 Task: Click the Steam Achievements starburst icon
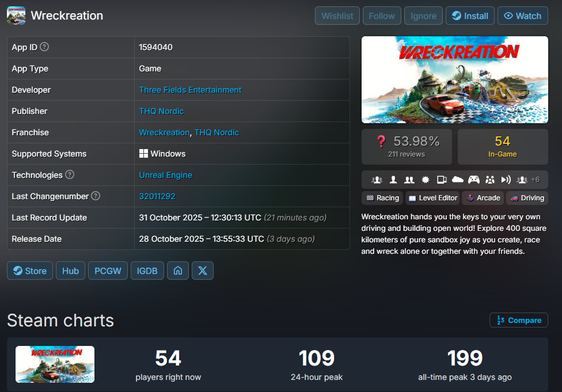(x=426, y=180)
